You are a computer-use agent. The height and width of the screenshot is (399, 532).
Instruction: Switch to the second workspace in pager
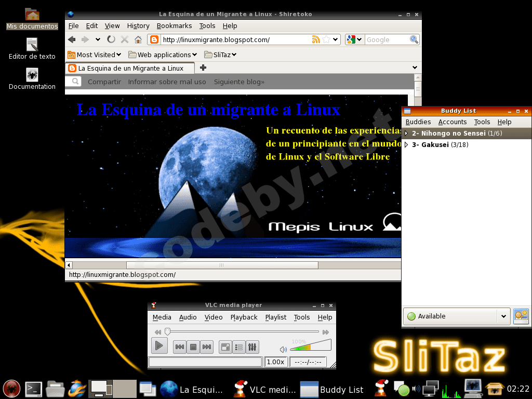click(125, 389)
